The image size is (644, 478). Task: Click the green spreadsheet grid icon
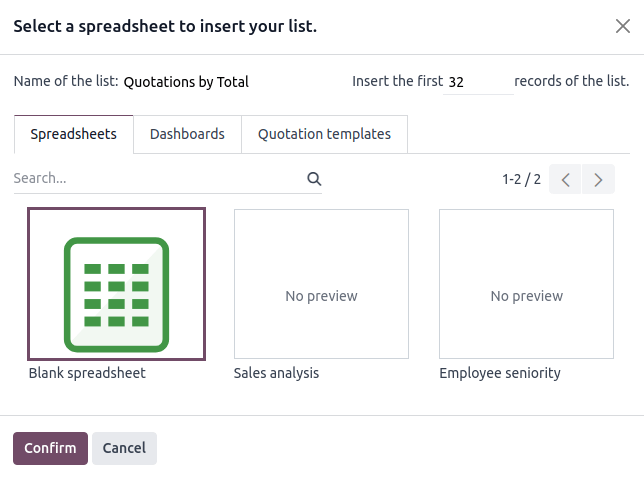[116, 295]
